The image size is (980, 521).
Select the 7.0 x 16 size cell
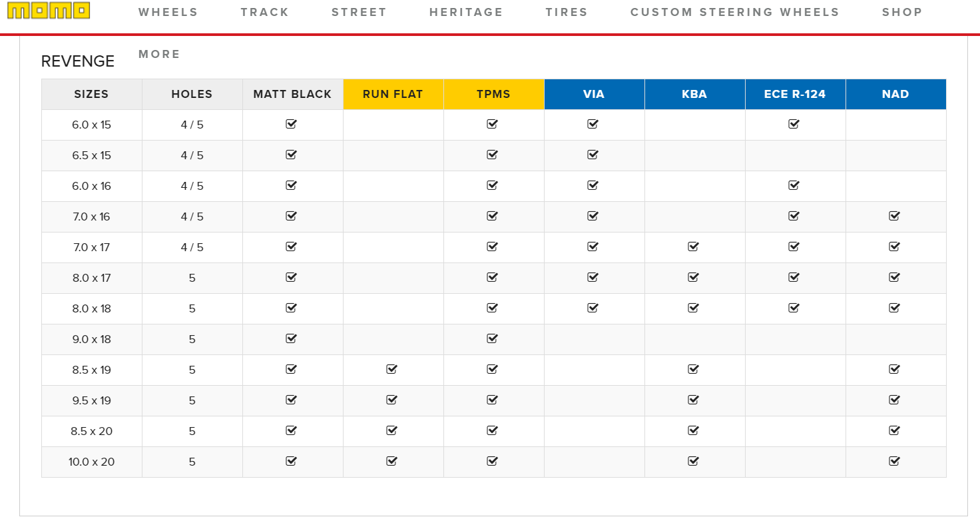[92, 217]
